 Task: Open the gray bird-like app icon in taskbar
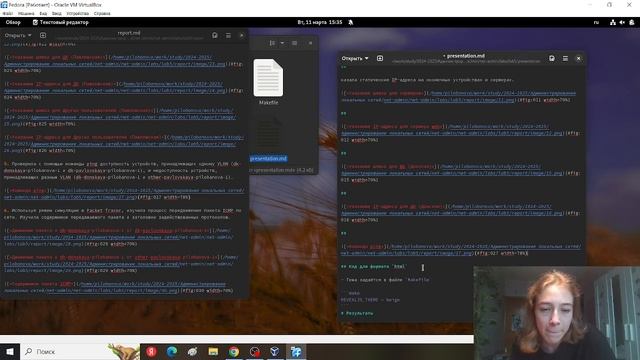[192, 351]
